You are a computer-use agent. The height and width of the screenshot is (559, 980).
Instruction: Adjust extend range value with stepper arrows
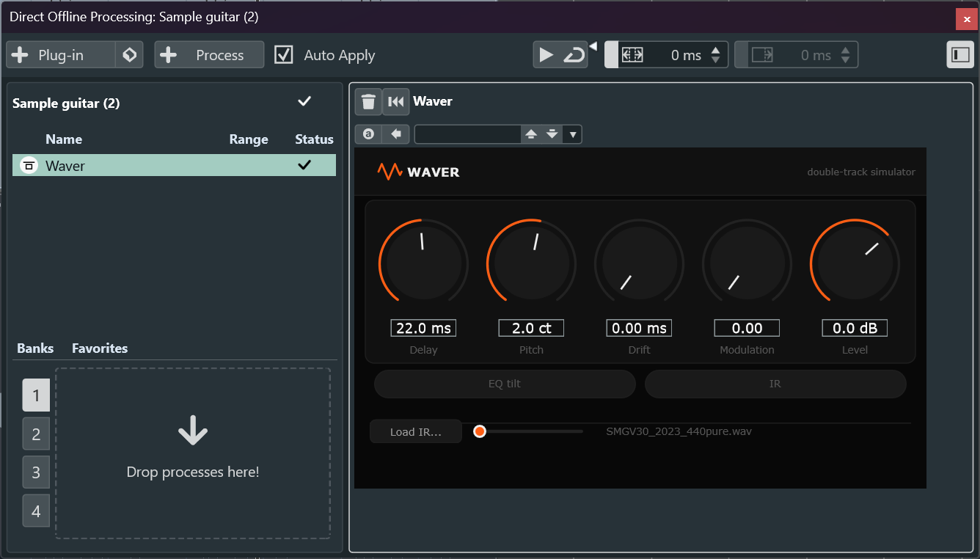point(716,55)
